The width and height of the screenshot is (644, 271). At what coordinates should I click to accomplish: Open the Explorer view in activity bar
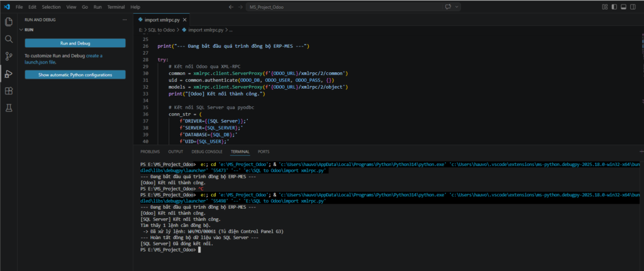tap(9, 22)
